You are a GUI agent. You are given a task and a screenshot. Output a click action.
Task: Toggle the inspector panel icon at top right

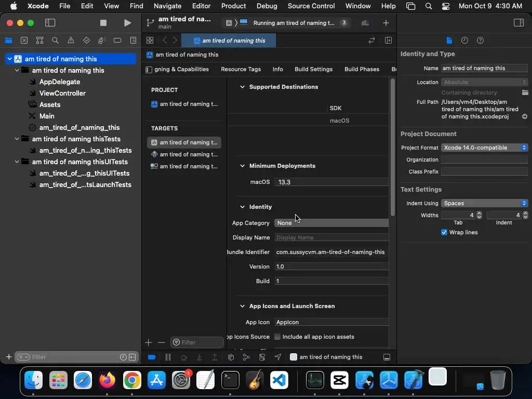click(x=518, y=23)
